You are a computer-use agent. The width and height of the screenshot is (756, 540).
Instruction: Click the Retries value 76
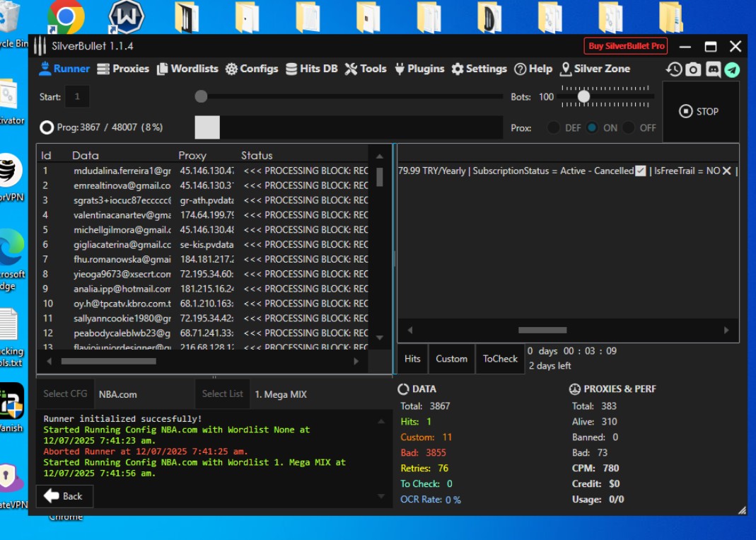[x=443, y=468]
